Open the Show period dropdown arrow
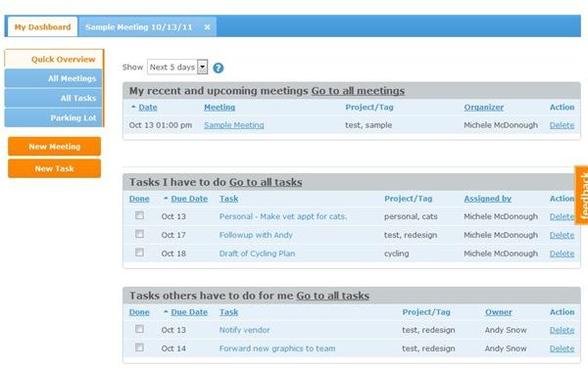Screen dimensions: 588x369 pyautogui.click(x=203, y=68)
